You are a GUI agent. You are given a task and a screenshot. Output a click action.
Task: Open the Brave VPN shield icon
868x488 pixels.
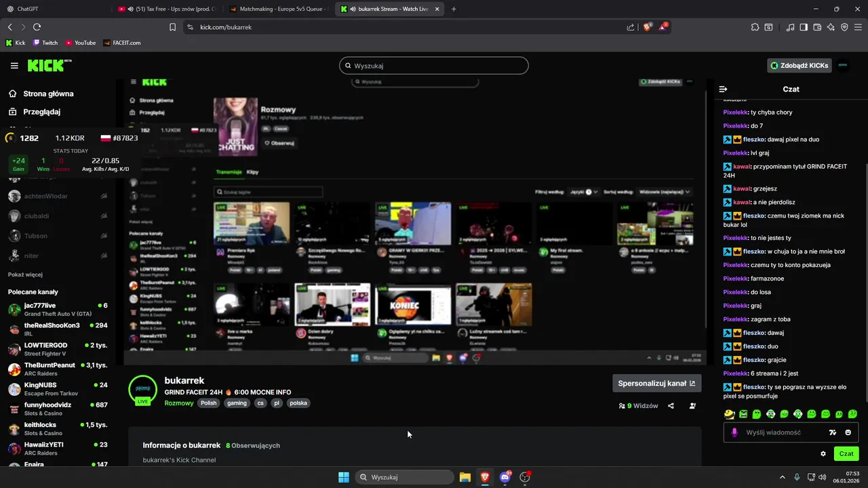844,27
